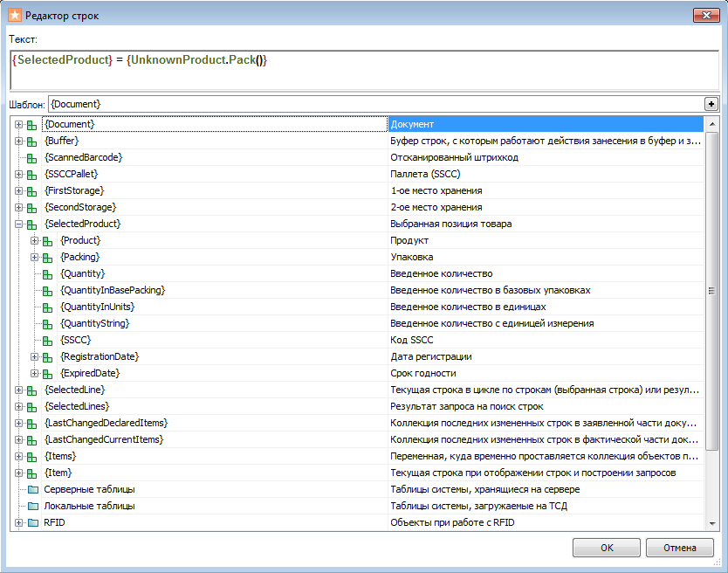Screen dimensions: 728x573
Task: Click the description 'Объекты при работе с RFID'
Action: tap(452, 523)
